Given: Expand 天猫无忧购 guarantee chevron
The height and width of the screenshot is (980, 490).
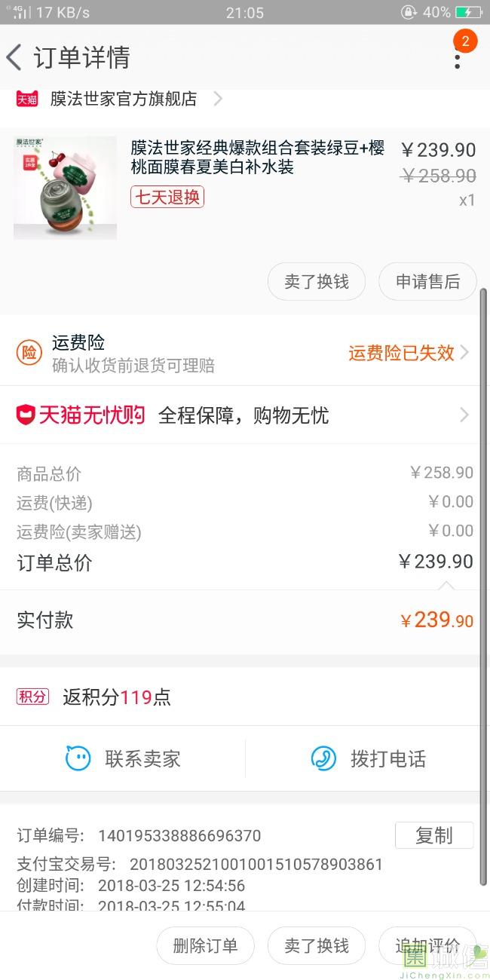Looking at the screenshot, I should (464, 415).
